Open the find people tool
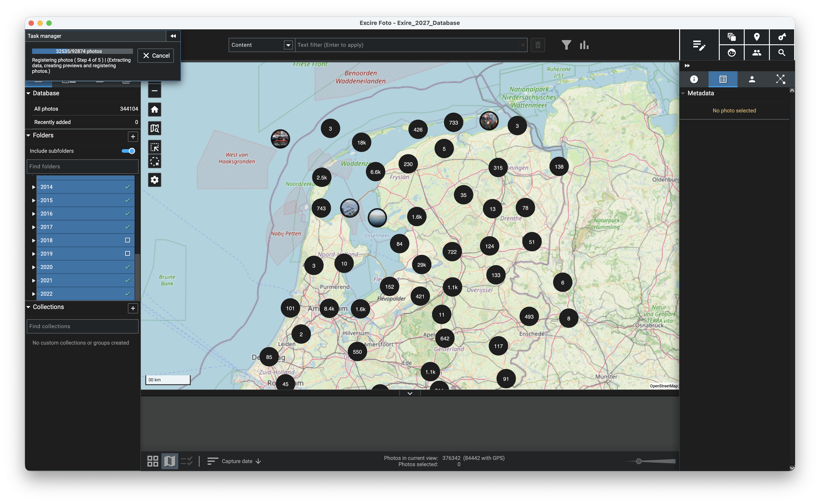The width and height of the screenshot is (820, 504). tap(757, 53)
